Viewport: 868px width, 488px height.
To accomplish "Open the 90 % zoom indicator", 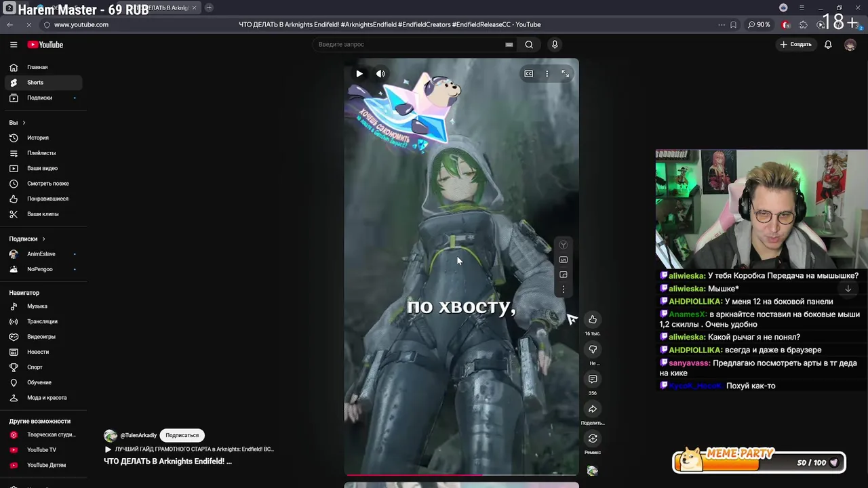I will [759, 24].
